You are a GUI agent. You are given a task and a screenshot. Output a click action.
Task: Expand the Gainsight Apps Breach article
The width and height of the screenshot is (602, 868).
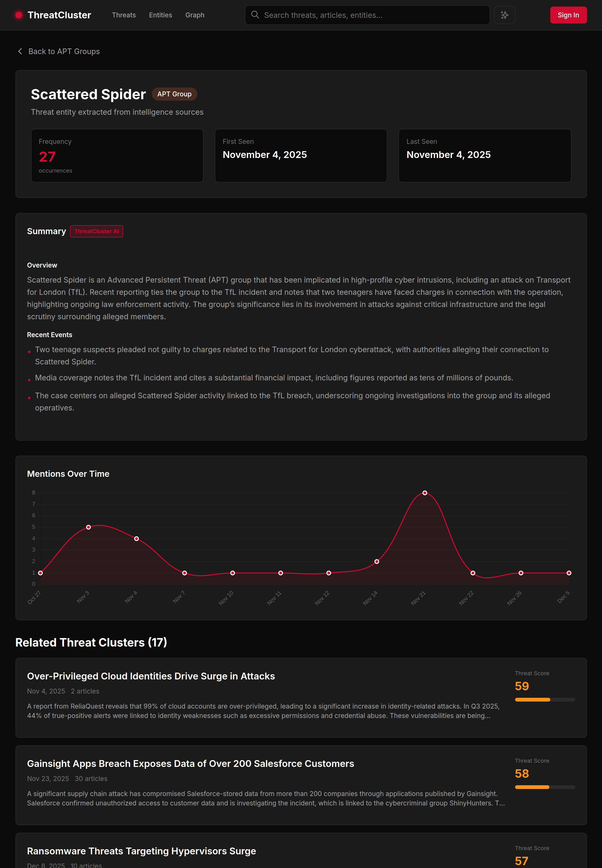click(x=191, y=763)
